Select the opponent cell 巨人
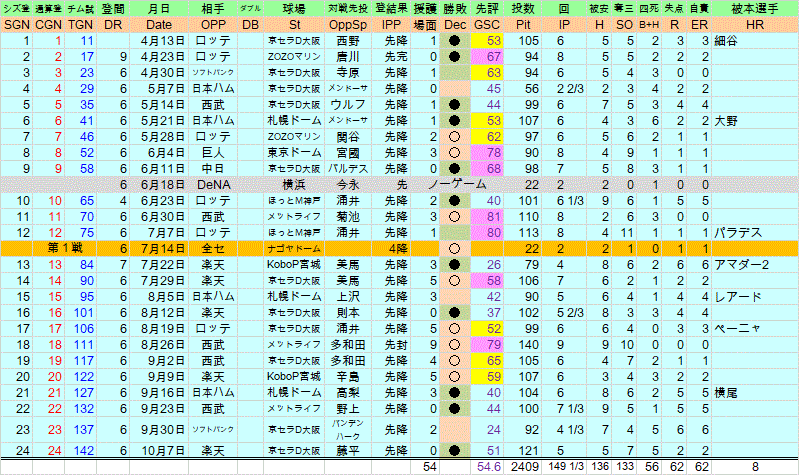The image size is (799, 475). [213, 153]
